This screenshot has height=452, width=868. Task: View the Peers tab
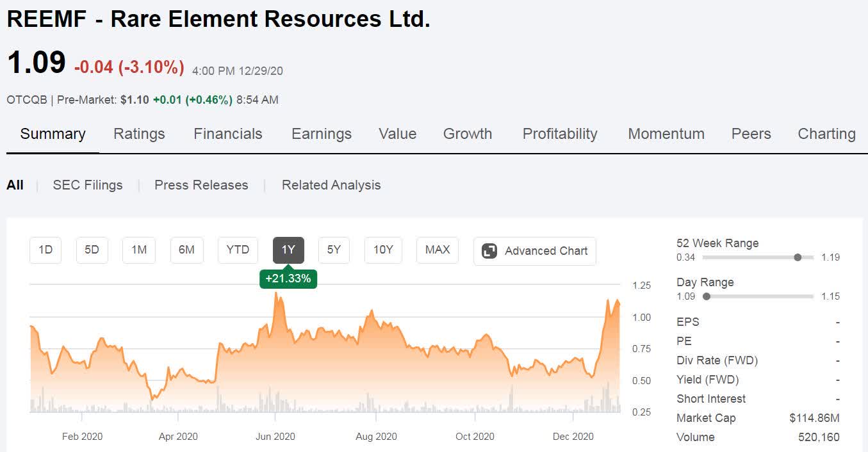coord(751,134)
